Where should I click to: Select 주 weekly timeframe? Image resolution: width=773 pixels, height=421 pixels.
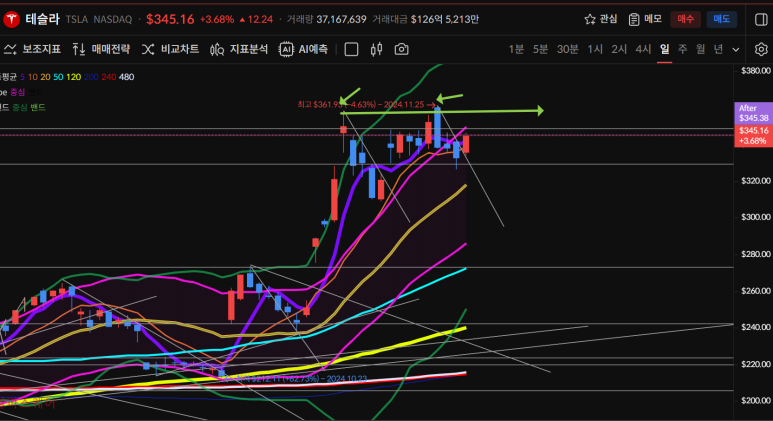682,49
